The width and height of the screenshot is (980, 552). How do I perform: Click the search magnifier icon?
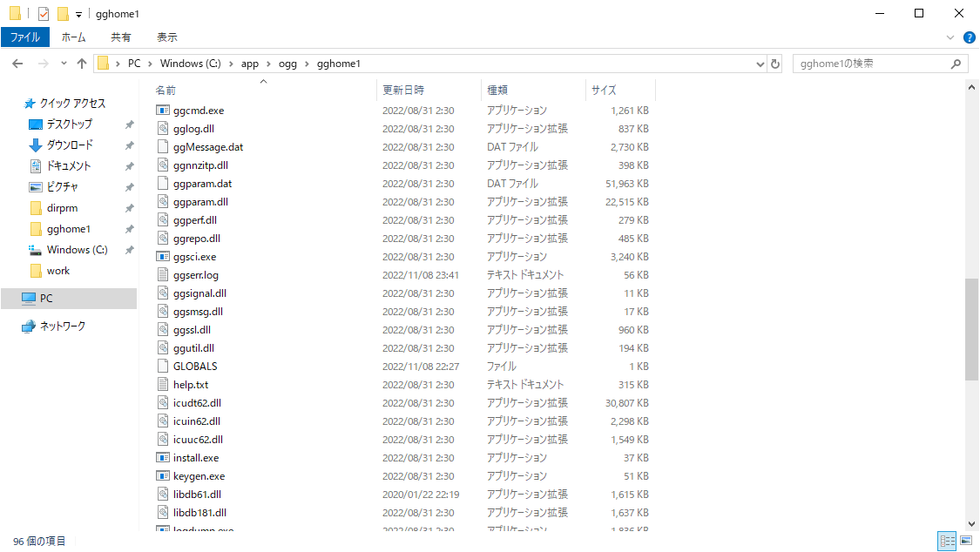coord(956,64)
